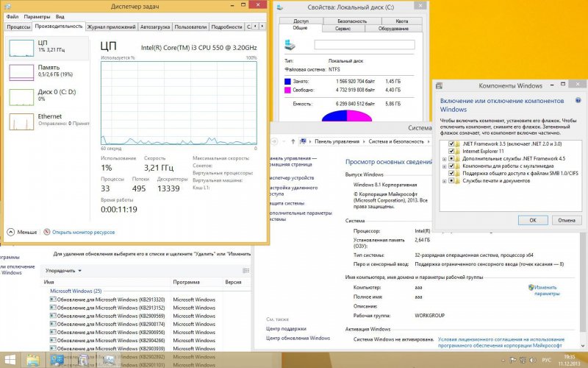The image size is (588, 368).
Task: Click the resource monitor icon in Task Manager
Action: 47,232
